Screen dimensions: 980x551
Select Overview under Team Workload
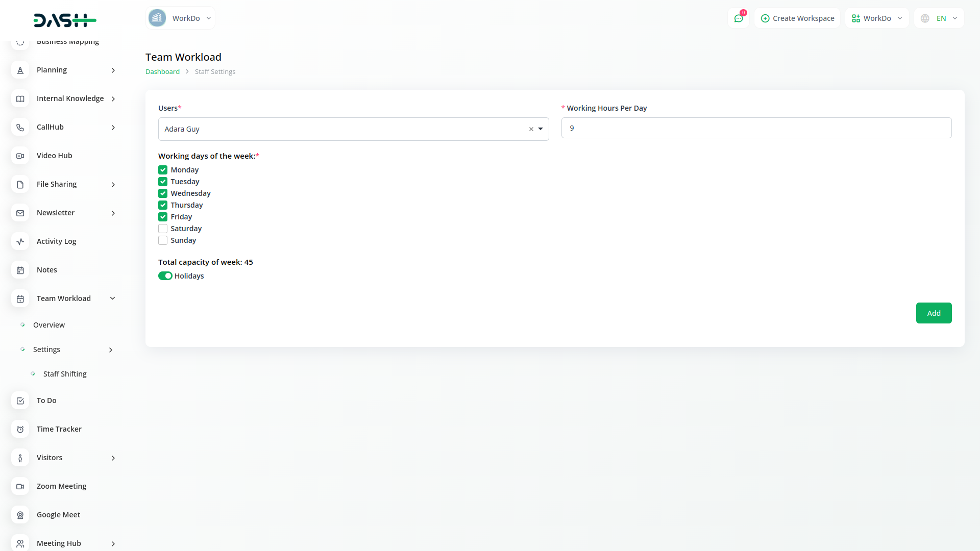pyautogui.click(x=49, y=325)
